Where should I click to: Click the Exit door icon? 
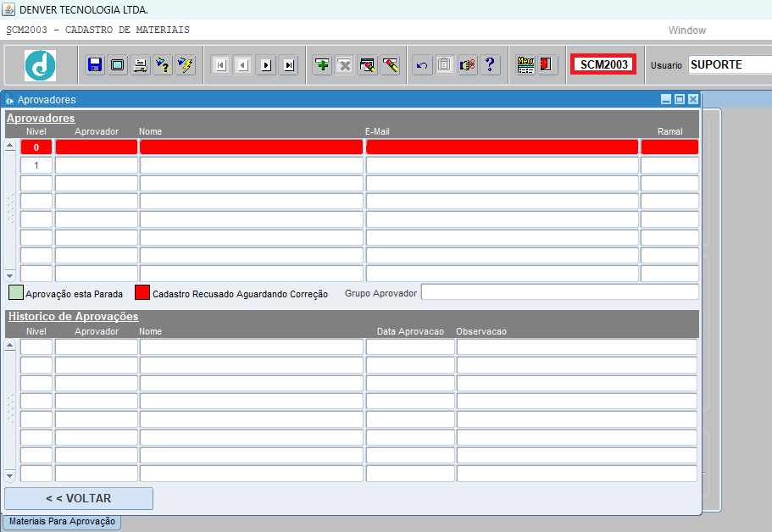[x=547, y=65]
